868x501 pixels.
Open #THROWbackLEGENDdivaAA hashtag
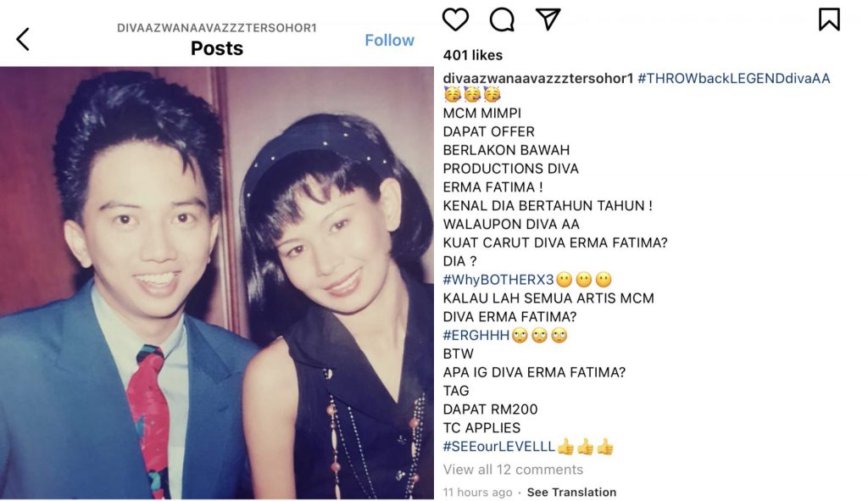tap(733, 78)
